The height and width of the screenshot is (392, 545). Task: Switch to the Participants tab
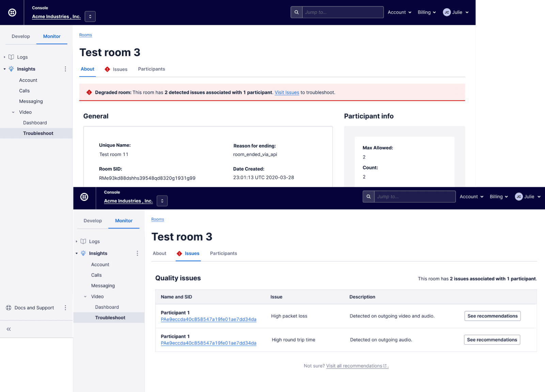pyautogui.click(x=151, y=69)
